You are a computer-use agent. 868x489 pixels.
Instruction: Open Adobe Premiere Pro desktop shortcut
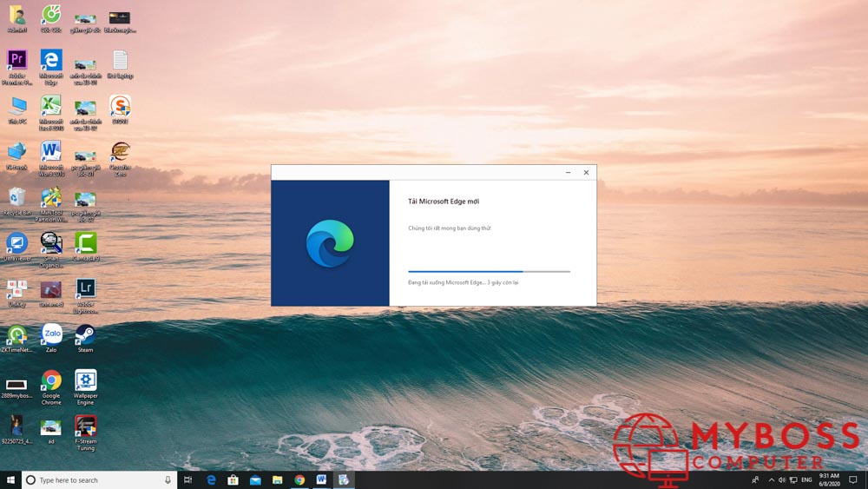[x=16, y=61]
